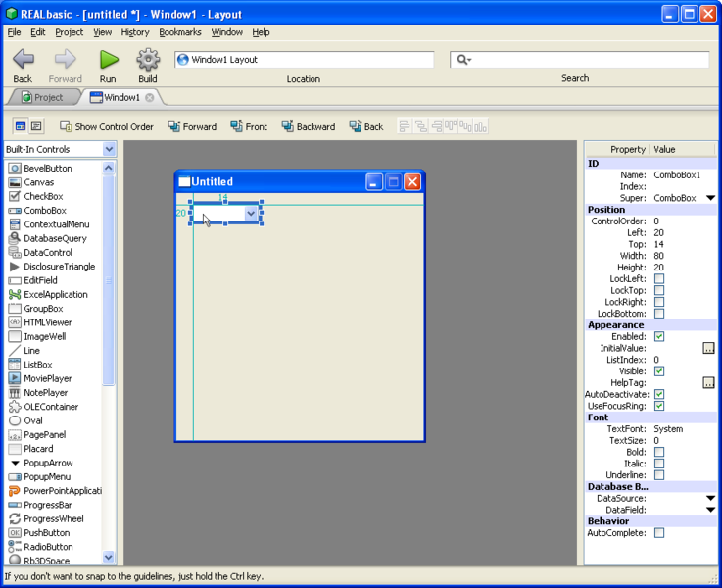722x588 pixels.
Task: Bring control to Front
Action: tap(249, 126)
